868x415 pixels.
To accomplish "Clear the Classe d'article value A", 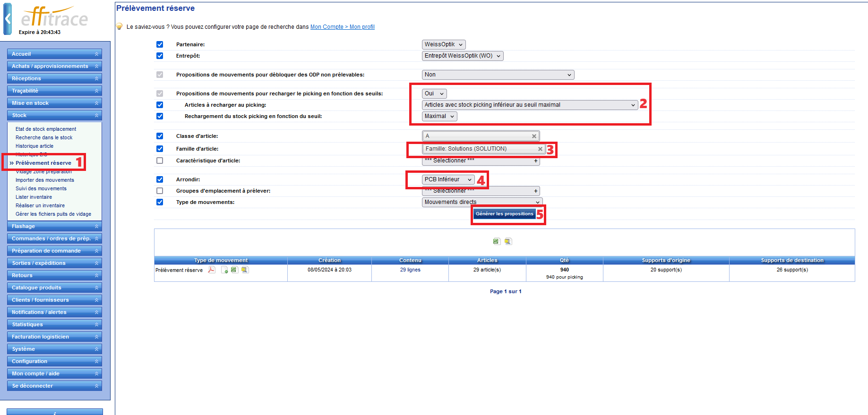I will (x=534, y=136).
